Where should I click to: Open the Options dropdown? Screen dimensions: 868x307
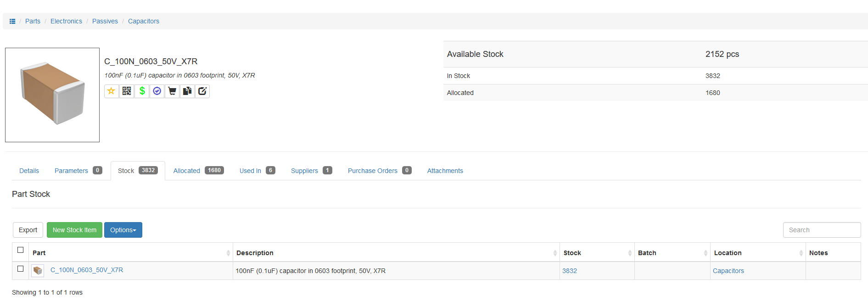123,230
